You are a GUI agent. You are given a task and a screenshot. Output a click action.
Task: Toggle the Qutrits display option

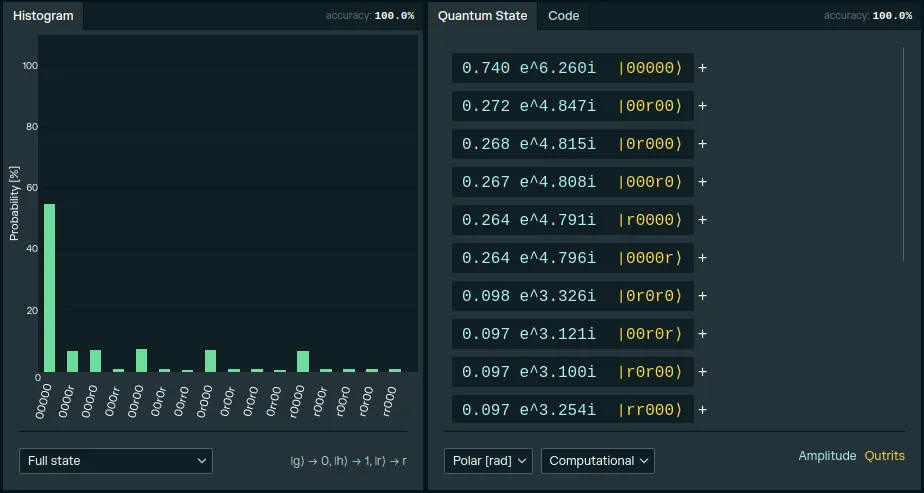[885, 456]
